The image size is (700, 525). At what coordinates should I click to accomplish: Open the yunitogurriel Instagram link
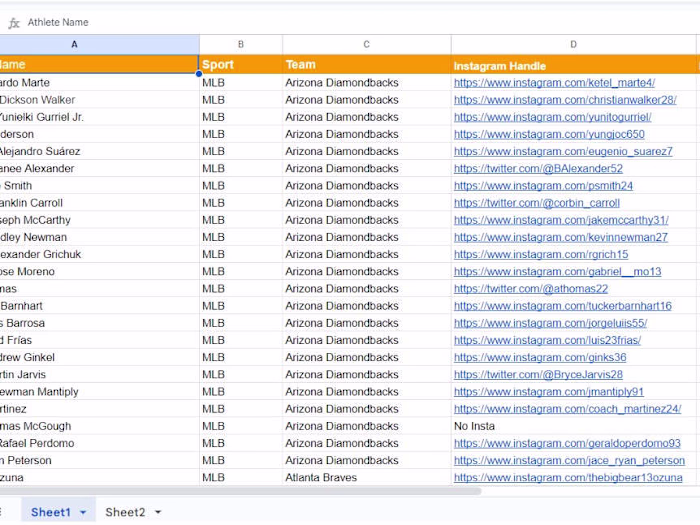[x=552, y=117]
